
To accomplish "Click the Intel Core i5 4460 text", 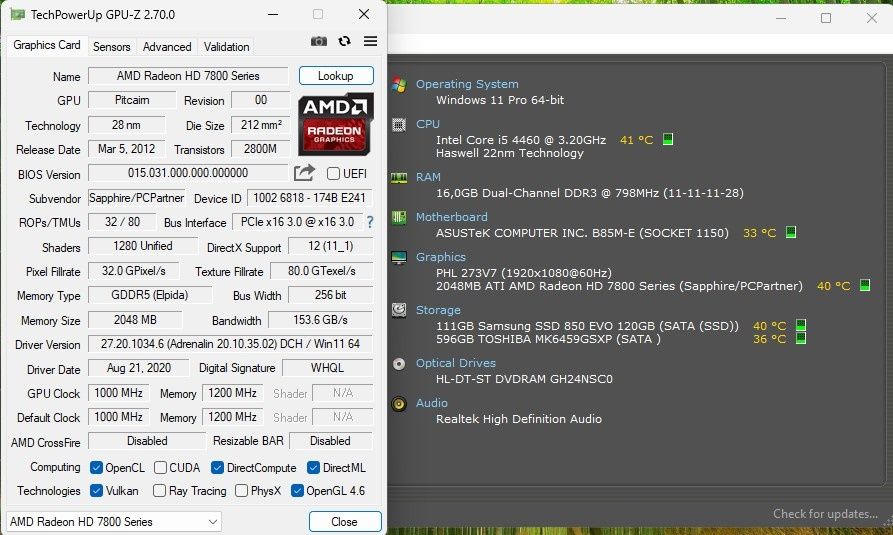I will tap(521, 140).
